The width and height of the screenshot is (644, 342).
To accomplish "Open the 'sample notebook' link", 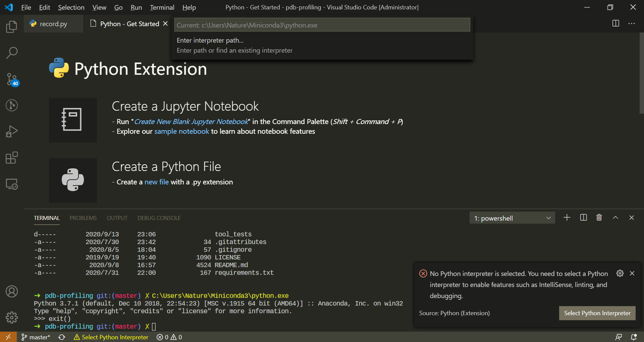I will (181, 131).
